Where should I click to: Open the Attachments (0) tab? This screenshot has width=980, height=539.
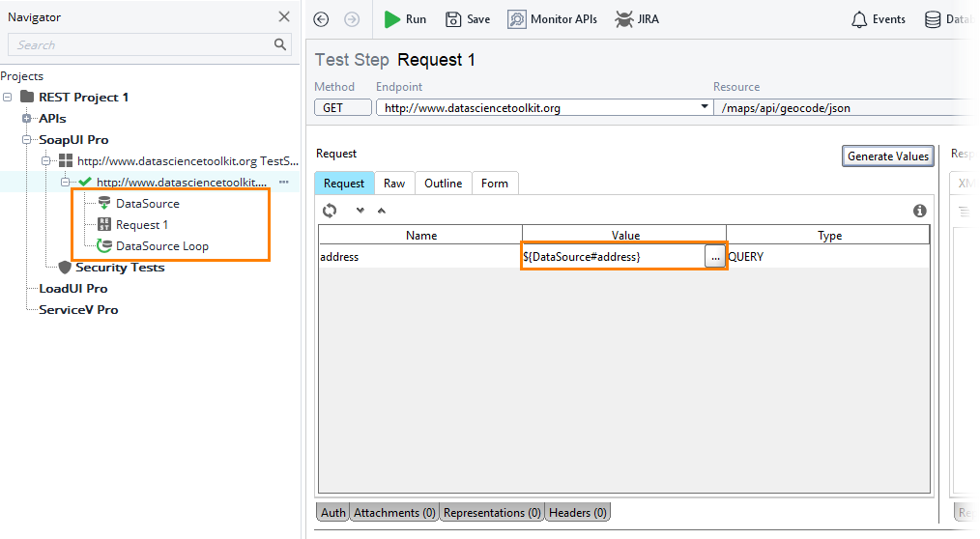tap(394, 512)
